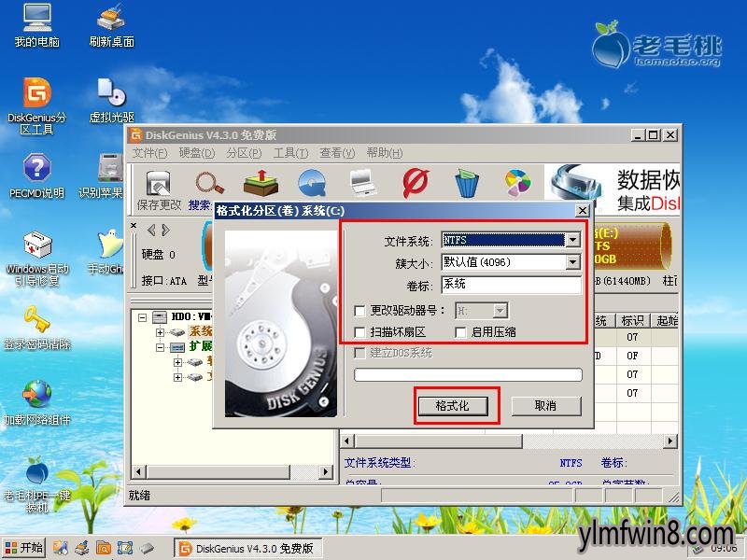The height and width of the screenshot is (560, 747).
Task: Click the red format toolbar icon
Action: tap(416, 183)
